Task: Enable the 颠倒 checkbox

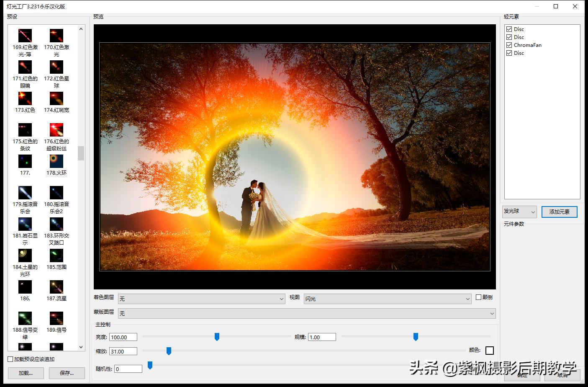Action: (x=479, y=297)
